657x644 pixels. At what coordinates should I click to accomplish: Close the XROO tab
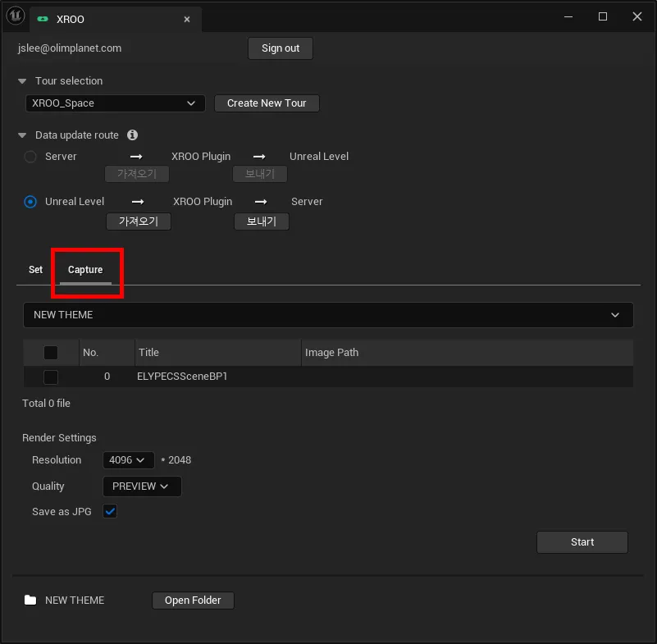click(x=187, y=19)
